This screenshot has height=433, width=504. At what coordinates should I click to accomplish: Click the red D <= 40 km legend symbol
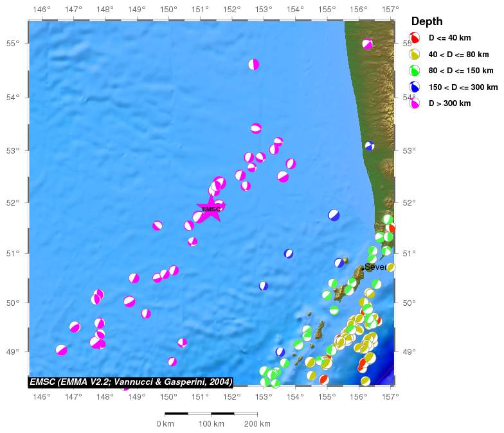415,39
